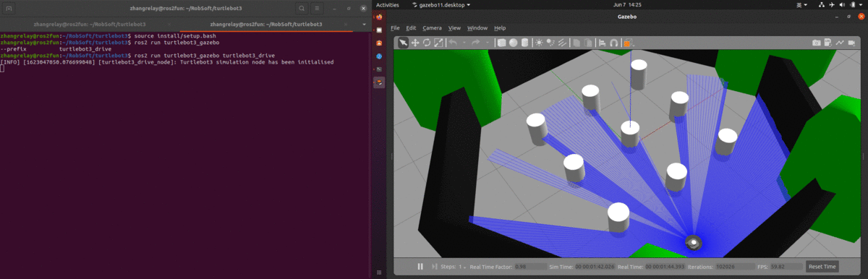The width and height of the screenshot is (868, 279).
Task: Click the orange view angle icon
Action: coord(628,43)
